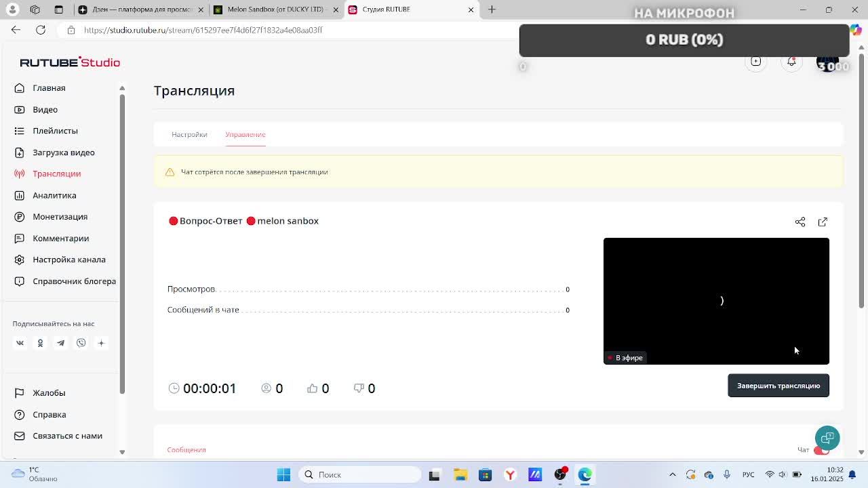868x488 pixels.
Task: Click the share stream icon
Action: click(800, 222)
